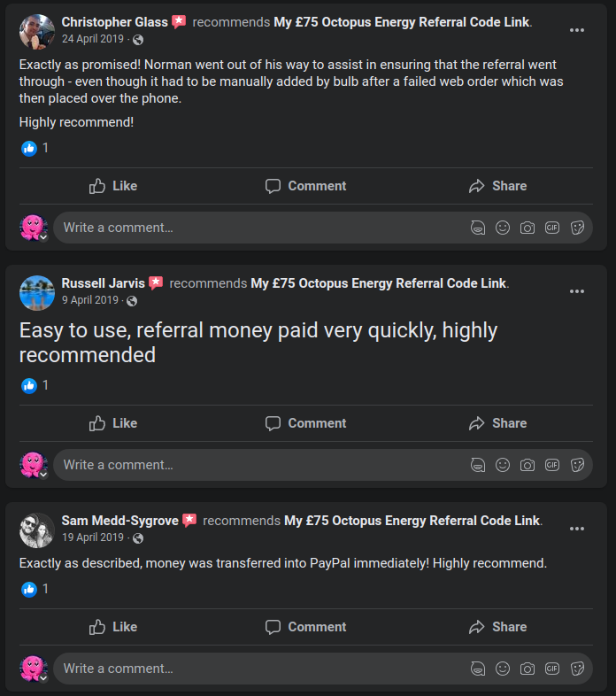Share Russell Jarvis's recommendation post
616x696 pixels.
click(497, 423)
